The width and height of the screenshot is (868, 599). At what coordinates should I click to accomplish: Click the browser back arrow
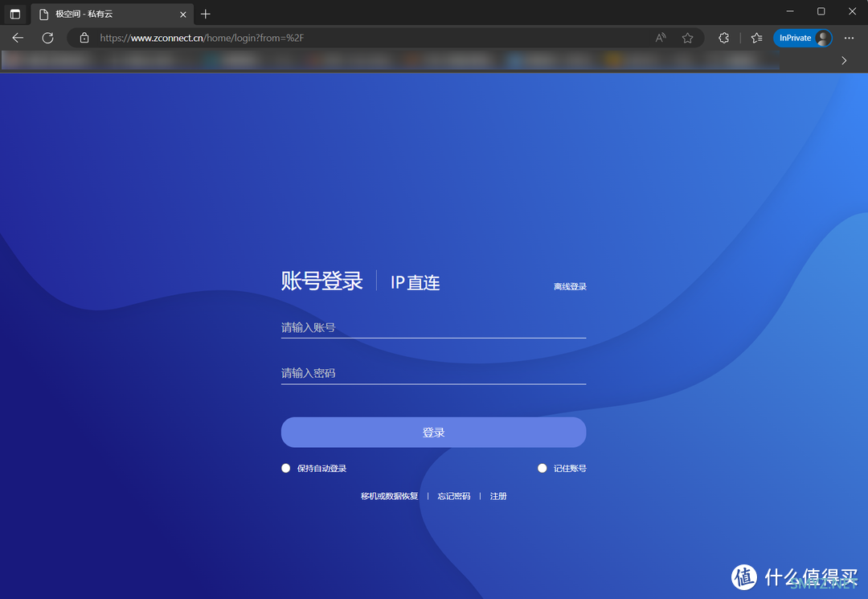pyautogui.click(x=18, y=38)
